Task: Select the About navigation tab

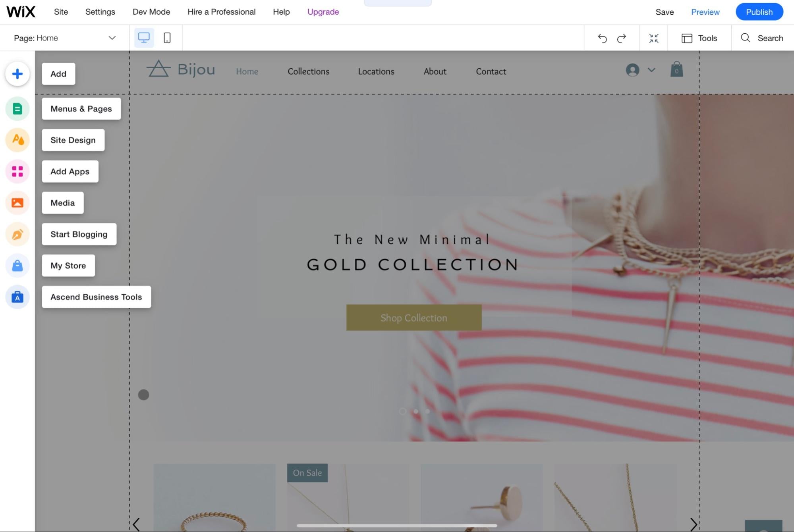Action: click(435, 71)
